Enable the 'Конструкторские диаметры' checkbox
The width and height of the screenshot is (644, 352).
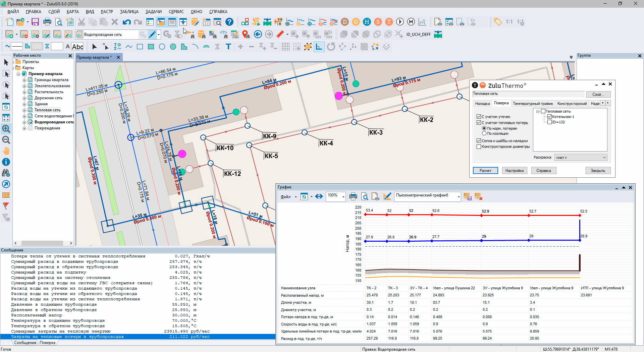[479, 146]
